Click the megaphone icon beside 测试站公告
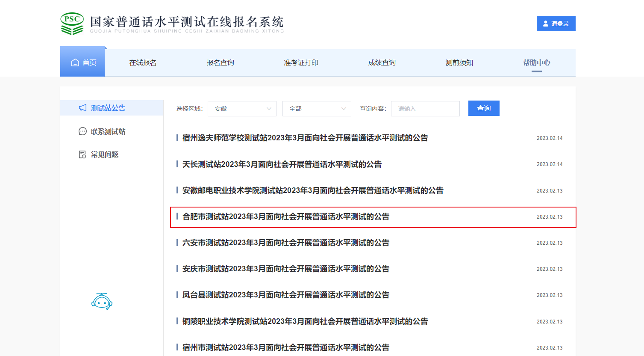 [83, 108]
